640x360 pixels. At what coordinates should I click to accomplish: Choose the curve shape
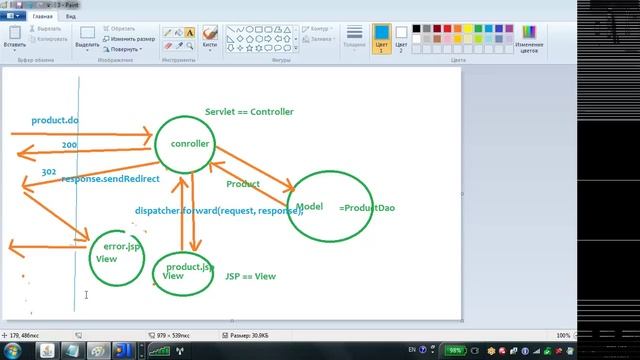(x=240, y=29)
